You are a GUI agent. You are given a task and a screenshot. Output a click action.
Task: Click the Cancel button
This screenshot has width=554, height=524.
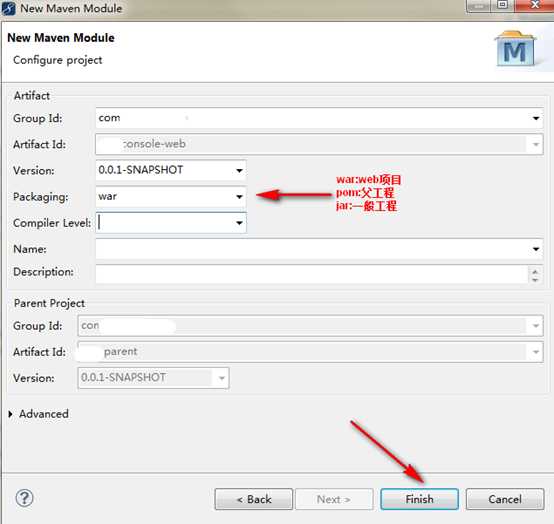(x=505, y=499)
